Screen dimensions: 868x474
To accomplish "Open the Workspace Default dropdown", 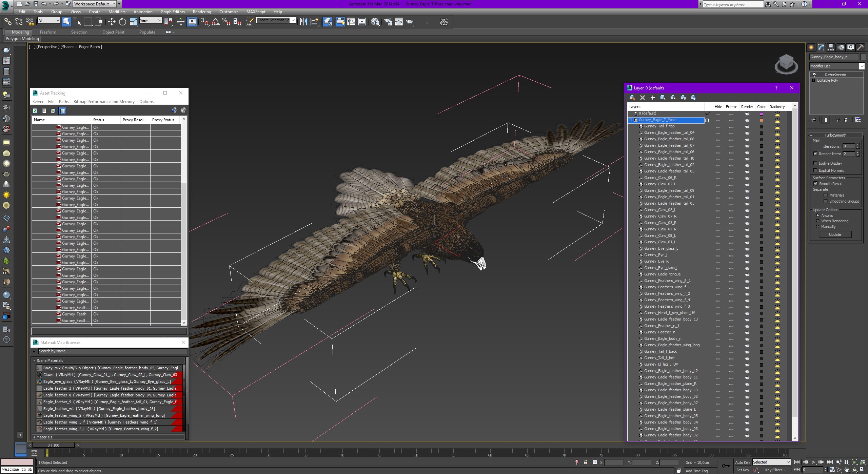I will [95, 4].
